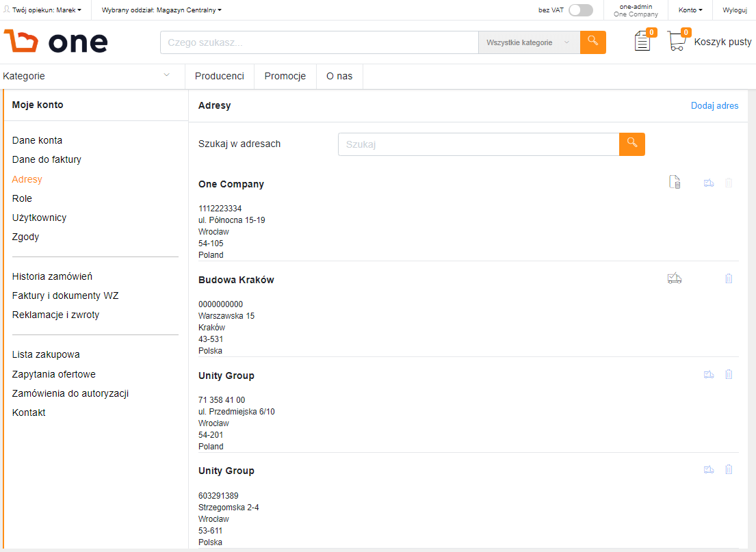Click Strzegomska 2-4 address text
The image size is (756, 552).
(229, 508)
